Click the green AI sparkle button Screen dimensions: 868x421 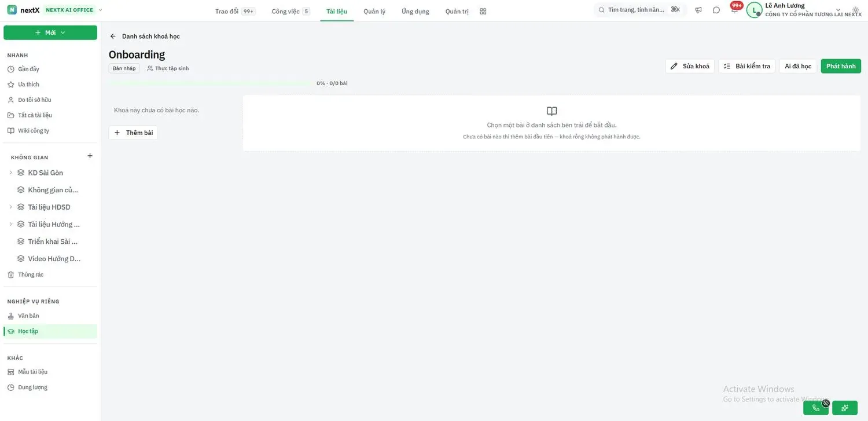pyautogui.click(x=845, y=408)
